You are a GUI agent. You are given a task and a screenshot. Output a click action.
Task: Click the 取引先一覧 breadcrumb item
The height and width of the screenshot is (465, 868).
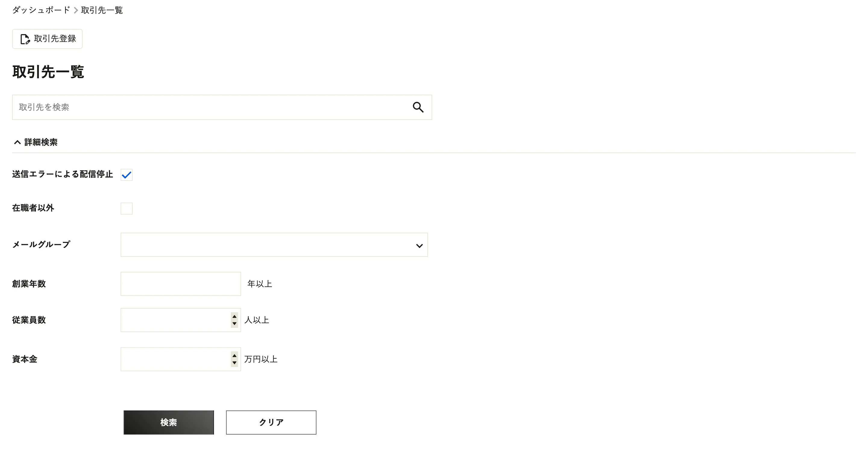coord(102,11)
